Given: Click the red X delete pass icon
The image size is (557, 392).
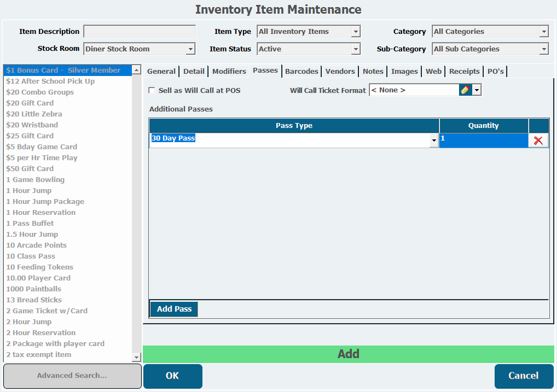Looking at the screenshot, I should (538, 141).
